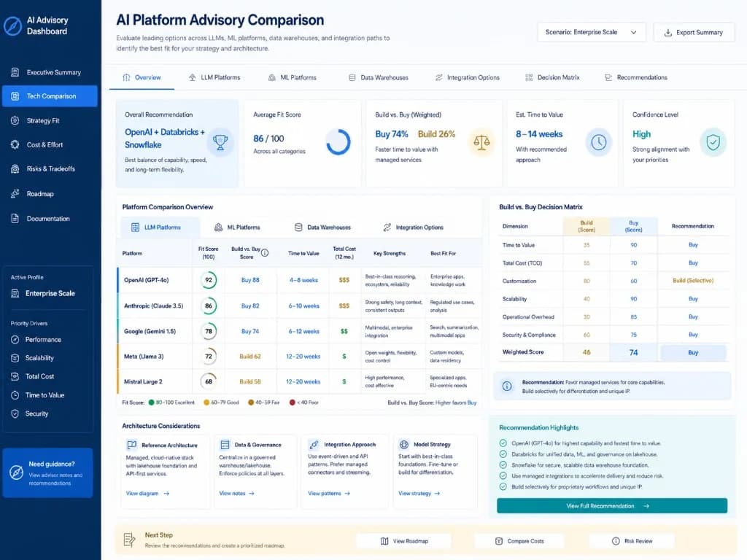Switch to the top ML Platforms tab
This screenshot has height=560, width=747.
pos(293,77)
